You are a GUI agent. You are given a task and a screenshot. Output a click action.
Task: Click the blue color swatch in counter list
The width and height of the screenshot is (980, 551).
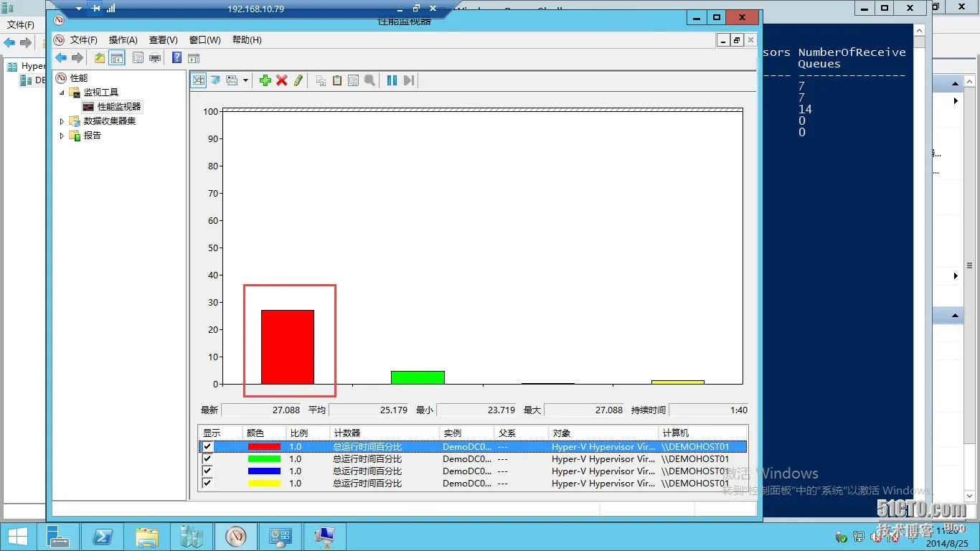click(264, 471)
